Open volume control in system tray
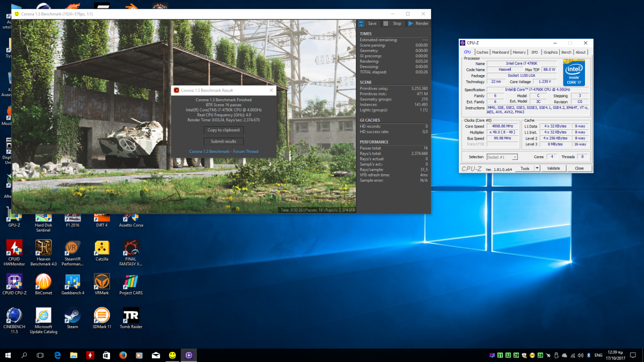This screenshot has height=362, width=644. [580, 355]
